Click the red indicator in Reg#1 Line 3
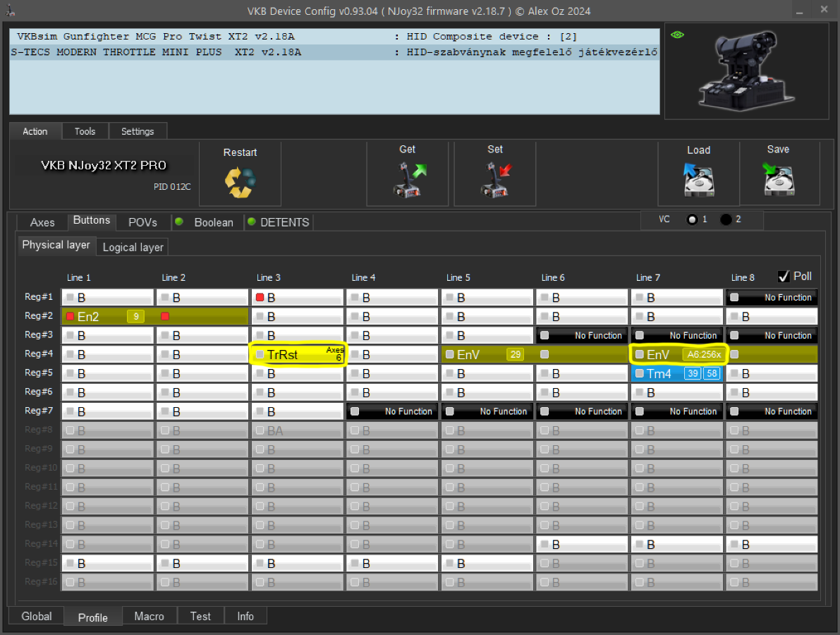 (260, 298)
